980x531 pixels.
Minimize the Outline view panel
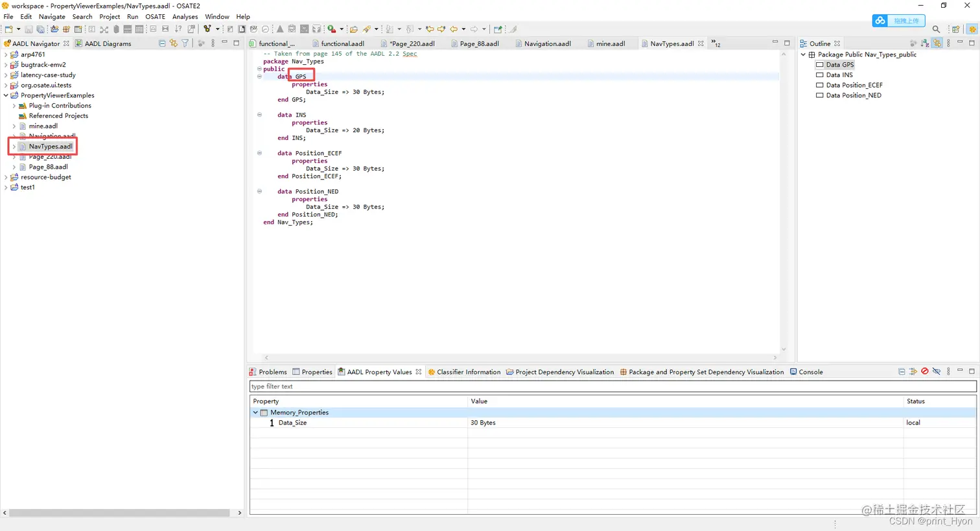[960, 43]
